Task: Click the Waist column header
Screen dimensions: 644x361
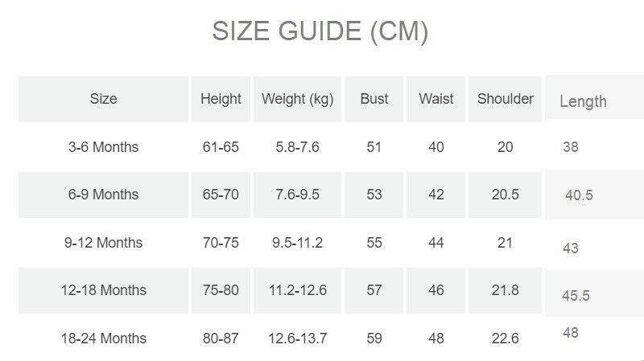Action: coord(436,99)
